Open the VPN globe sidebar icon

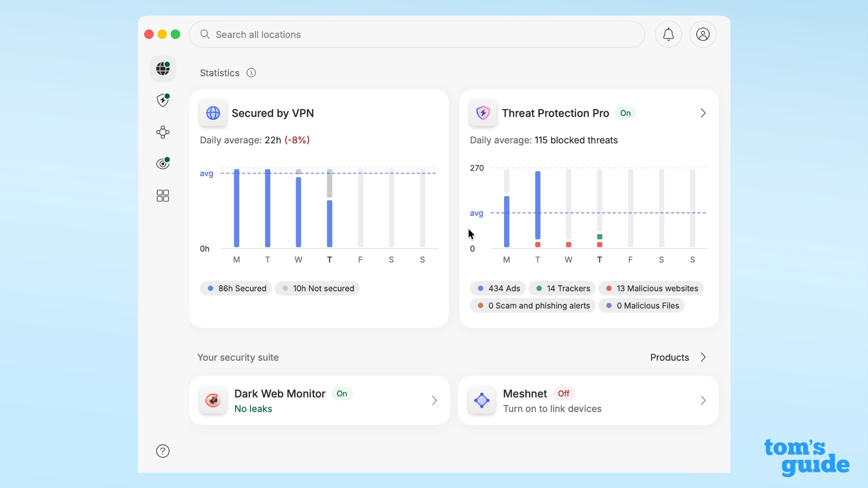(x=163, y=69)
